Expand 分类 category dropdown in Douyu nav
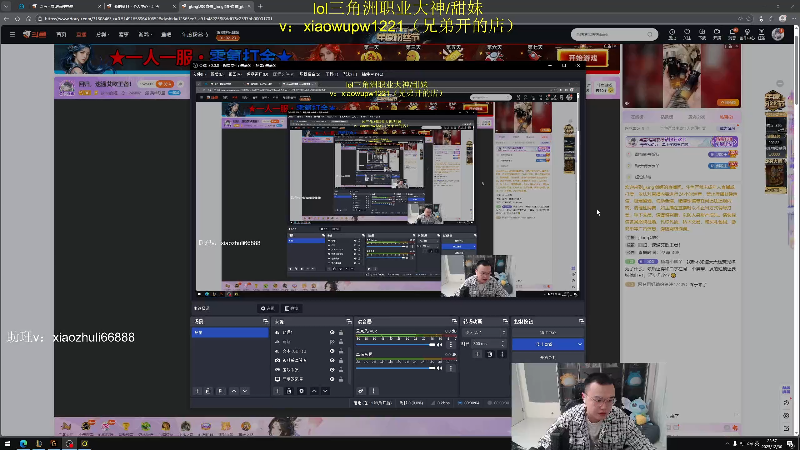This screenshot has width=800, height=450. pyautogui.click(x=102, y=35)
